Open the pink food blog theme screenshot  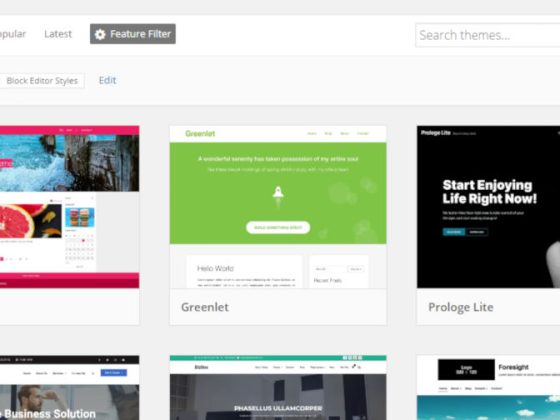pyautogui.click(x=70, y=207)
